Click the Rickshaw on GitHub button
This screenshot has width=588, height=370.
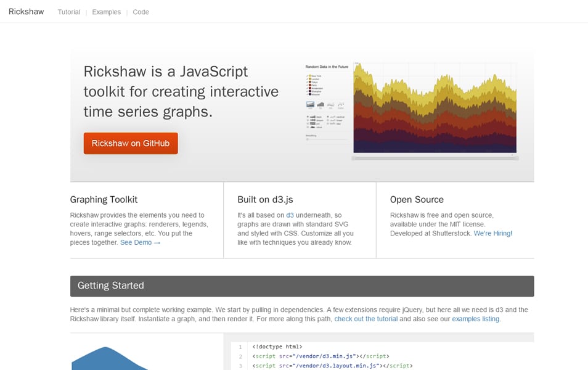(x=131, y=142)
